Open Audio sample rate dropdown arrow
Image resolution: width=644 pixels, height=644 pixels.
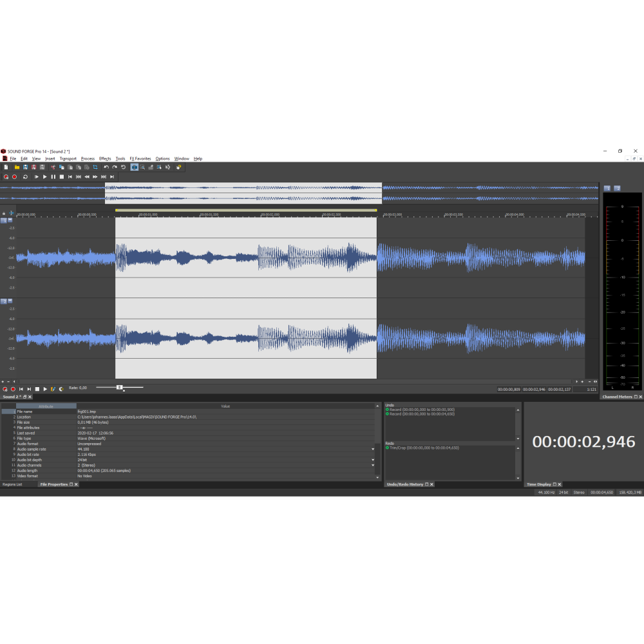[372, 450]
